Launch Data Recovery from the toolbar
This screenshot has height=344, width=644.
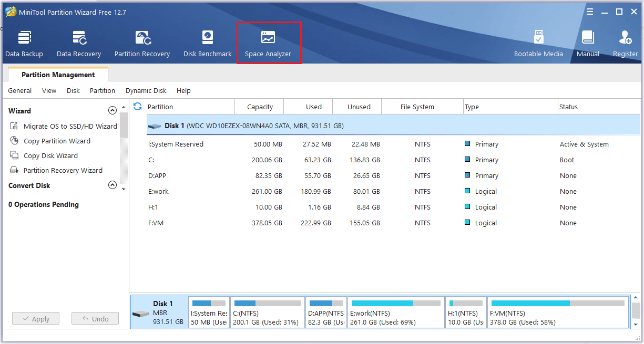(79, 44)
